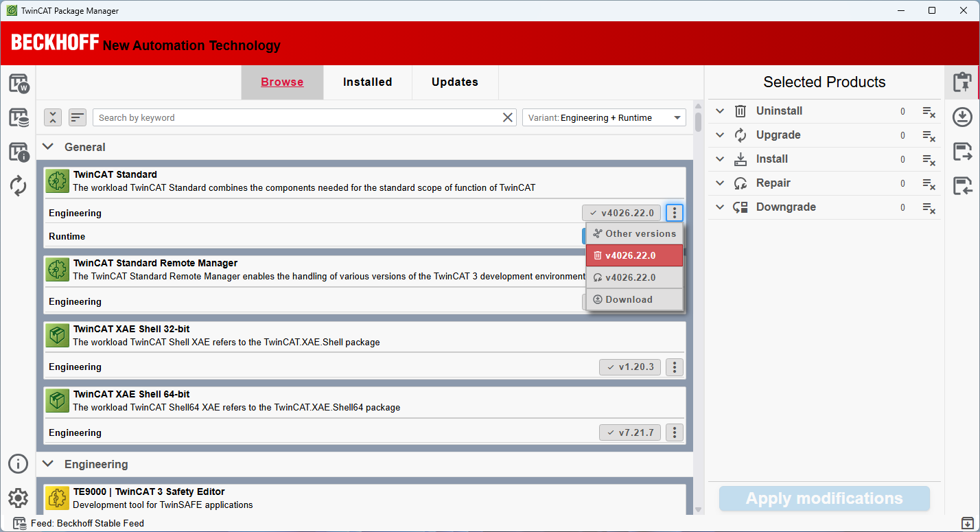Choose Download in the popup menu

(635, 299)
